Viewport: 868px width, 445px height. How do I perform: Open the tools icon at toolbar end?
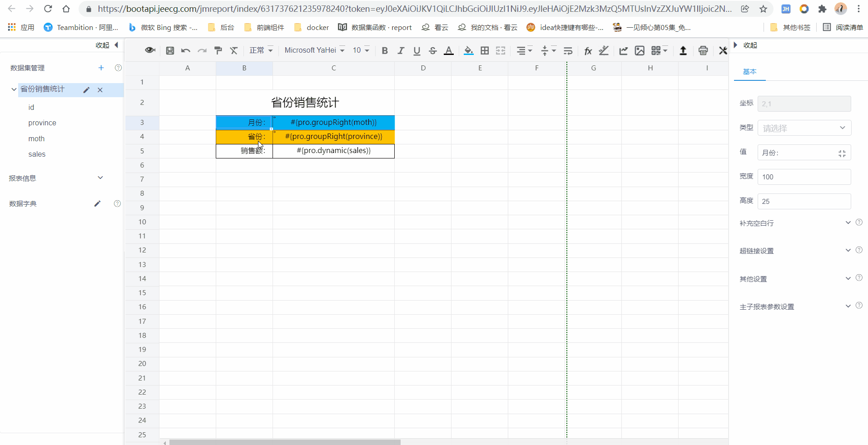[x=723, y=50]
